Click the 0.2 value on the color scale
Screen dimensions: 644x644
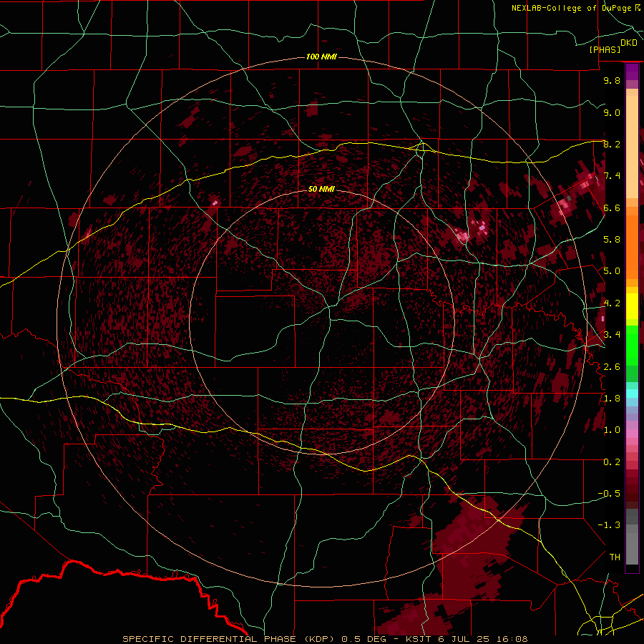click(612, 462)
